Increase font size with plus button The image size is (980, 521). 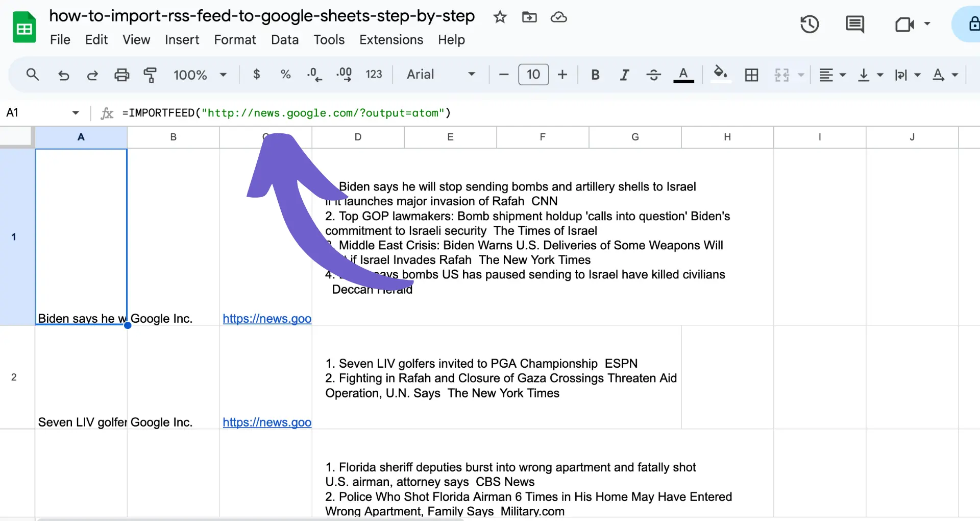562,75
